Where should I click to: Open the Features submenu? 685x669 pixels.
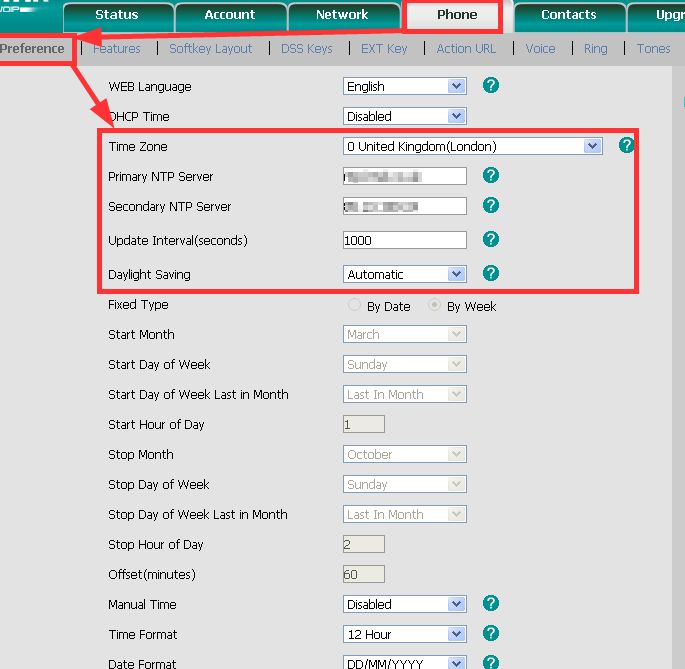[117, 49]
